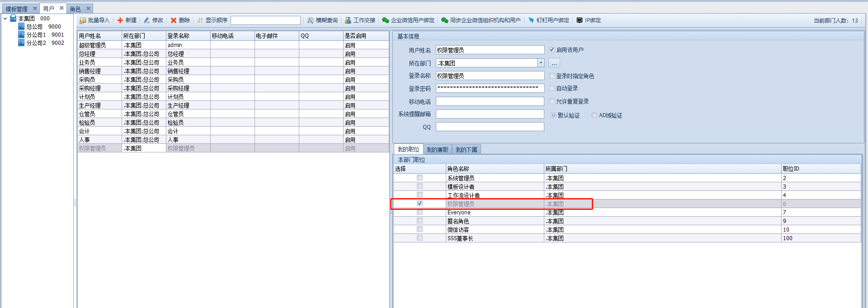The image size is (868, 308).
Task: Click the 删除 red X icon
Action: point(174,20)
